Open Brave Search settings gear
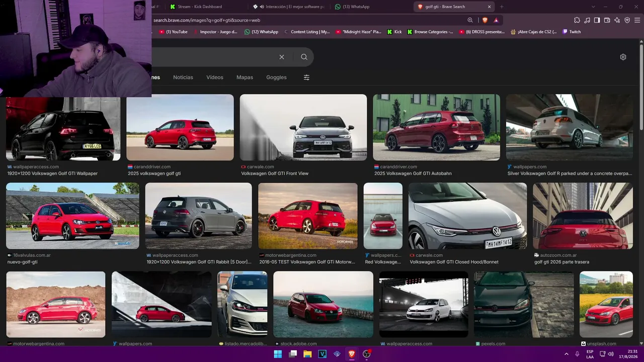The image size is (644, 362). pos(623,57)
